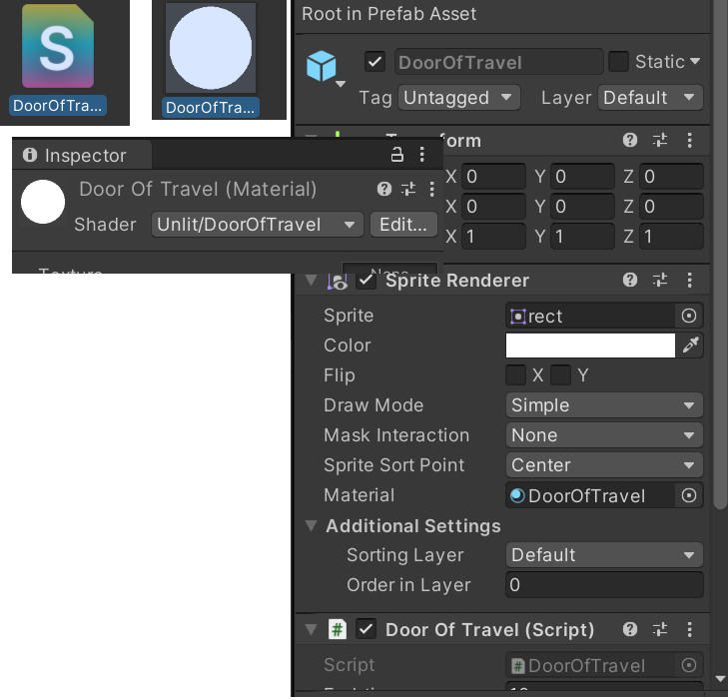
Task: Collapse the Door Of Travel Script foldout
Action: click(311, 630)
